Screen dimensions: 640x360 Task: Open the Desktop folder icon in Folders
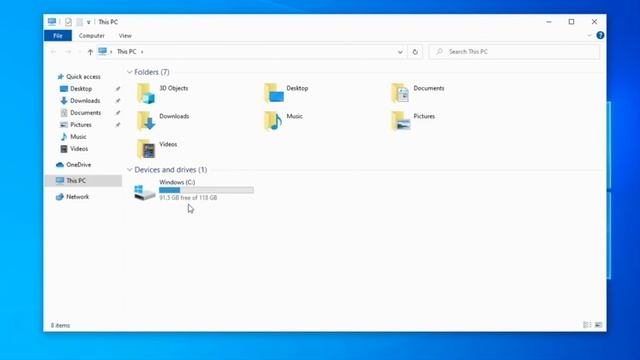273,93
